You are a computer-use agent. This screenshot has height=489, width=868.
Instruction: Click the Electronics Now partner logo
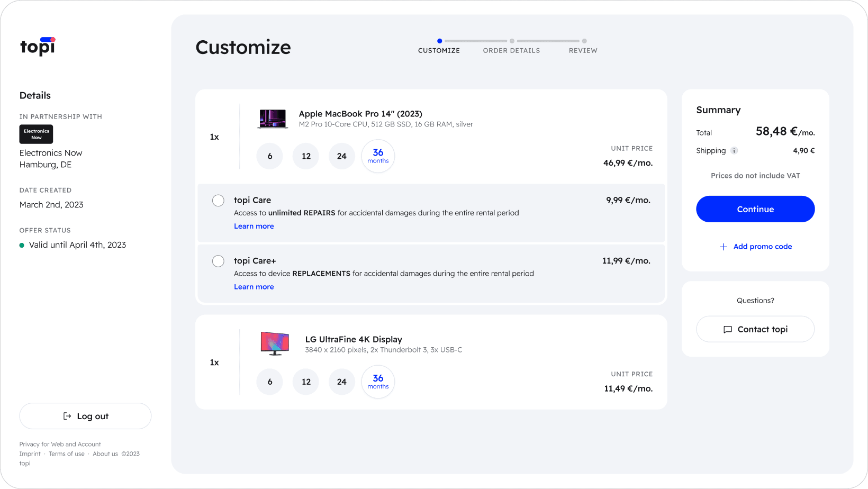pos(36,134)
